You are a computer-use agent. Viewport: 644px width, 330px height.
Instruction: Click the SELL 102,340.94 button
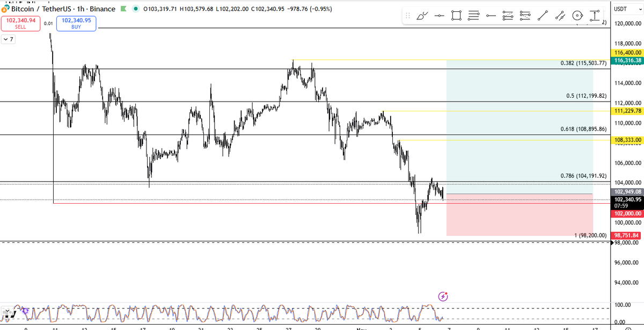pyautogui.click(x=20, y=23)
